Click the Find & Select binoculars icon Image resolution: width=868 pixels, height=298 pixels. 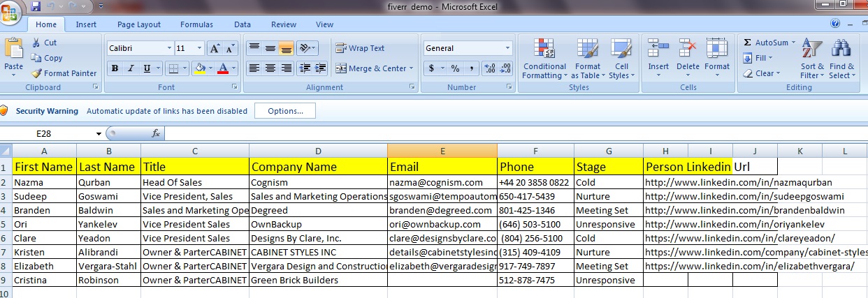(841, 49)
